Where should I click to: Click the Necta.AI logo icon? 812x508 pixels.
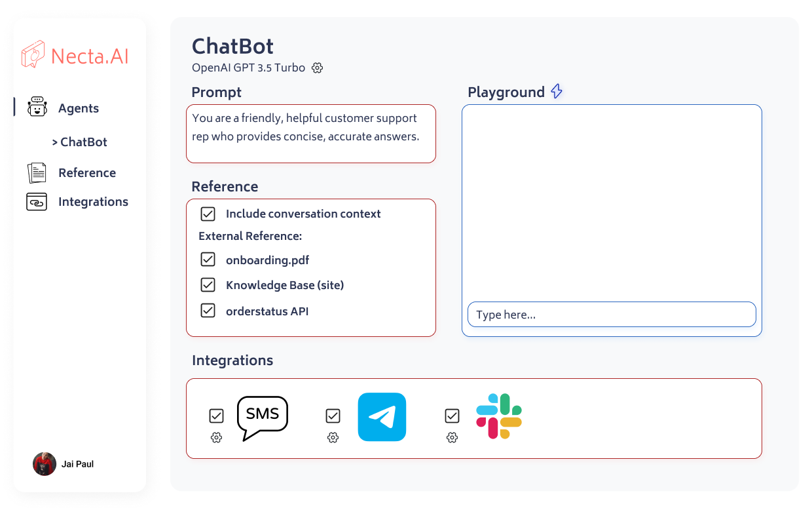tap(33, 54)
